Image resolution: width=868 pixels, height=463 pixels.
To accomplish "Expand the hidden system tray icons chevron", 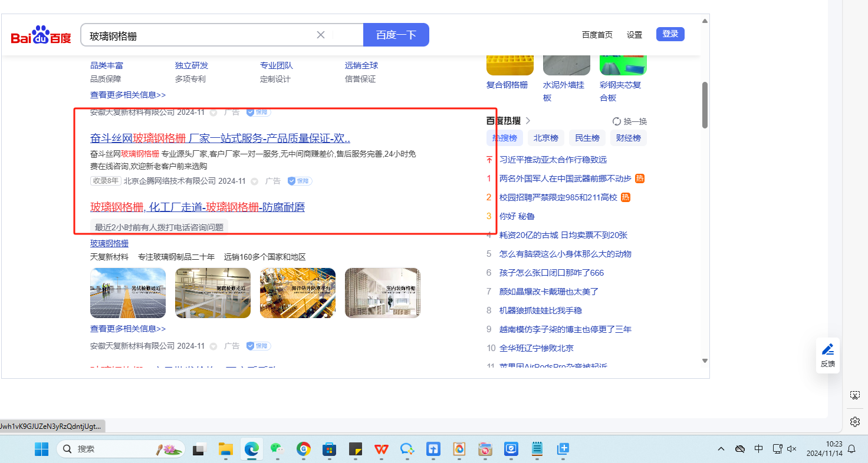I will tap(721, 449).
